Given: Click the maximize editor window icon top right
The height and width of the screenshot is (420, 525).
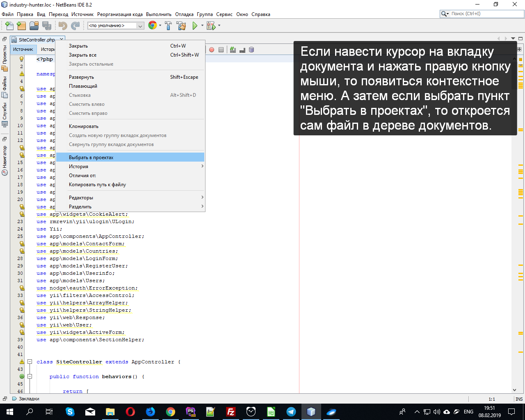Looking at the screenshot, I should point(520,39).
